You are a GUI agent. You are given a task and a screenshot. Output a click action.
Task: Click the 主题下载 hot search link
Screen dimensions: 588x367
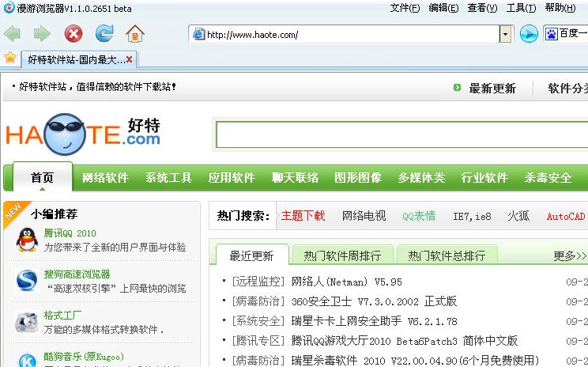click(x=303, y=216)
